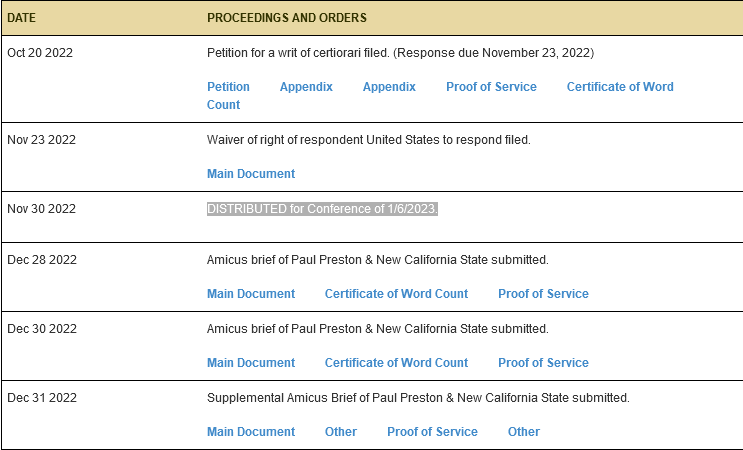Viewport: 743px width, 450px height.
Task: Click the Nov 30 2022 date cell
Action: pos(42,209)
